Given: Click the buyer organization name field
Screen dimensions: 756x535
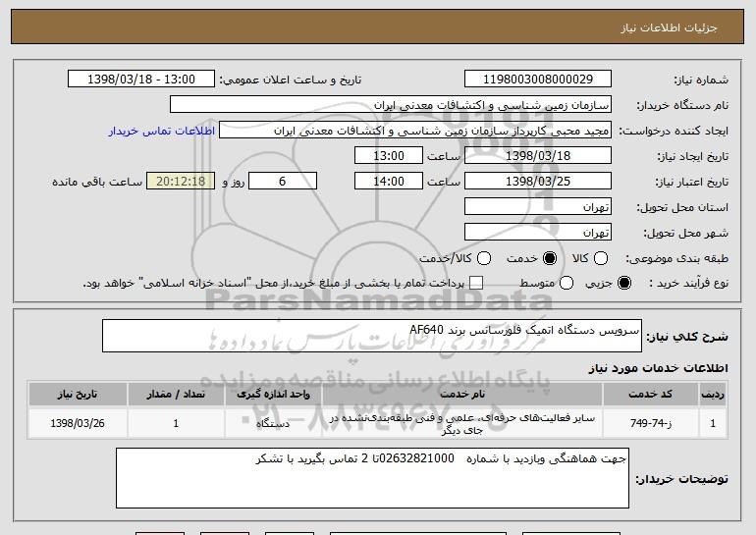Looking at the screenshot, I should (x=391, y=105).
